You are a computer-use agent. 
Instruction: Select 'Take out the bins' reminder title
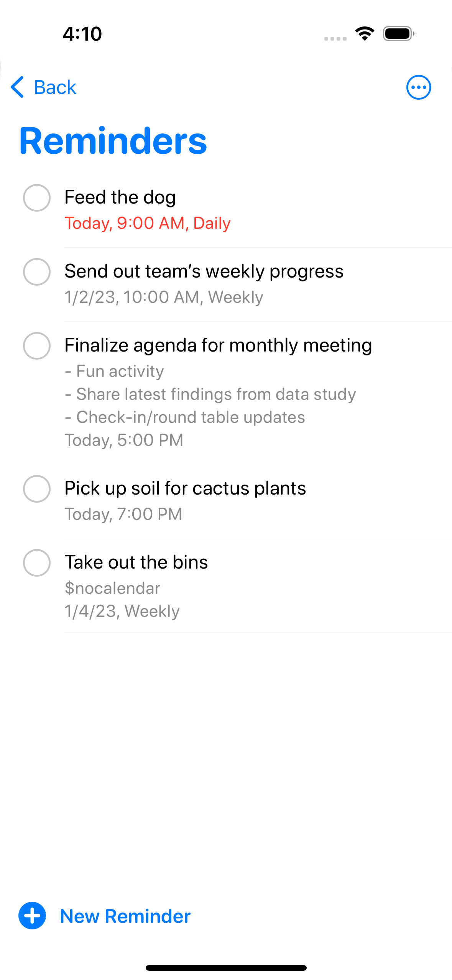click(x=136, y=562)
